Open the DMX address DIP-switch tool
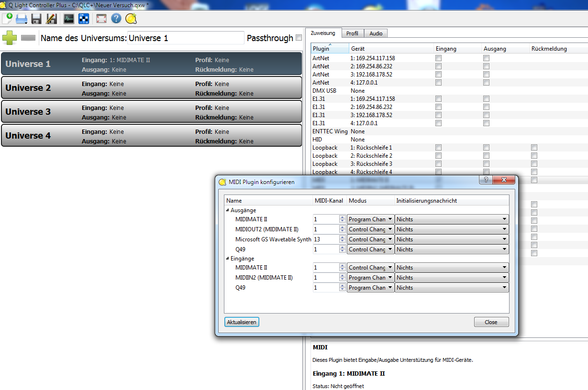This screenshot has height=390, width=588. tap(84, 19)
